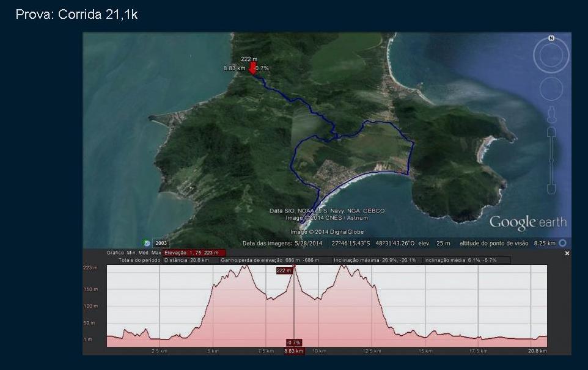Viewport: 588px width, 370px height.
Task: Click the zoom in end of zoom slider
Action: [x=551, y=132]
